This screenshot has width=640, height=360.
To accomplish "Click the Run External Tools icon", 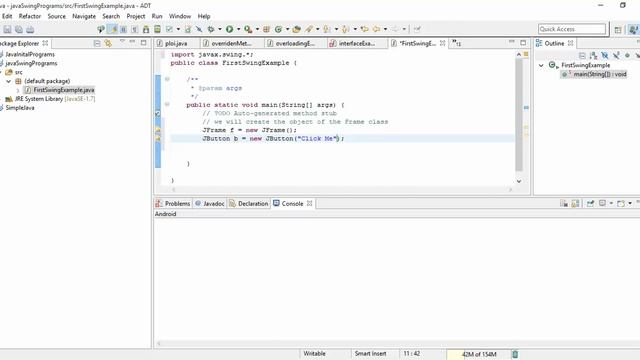I will 248,29.
